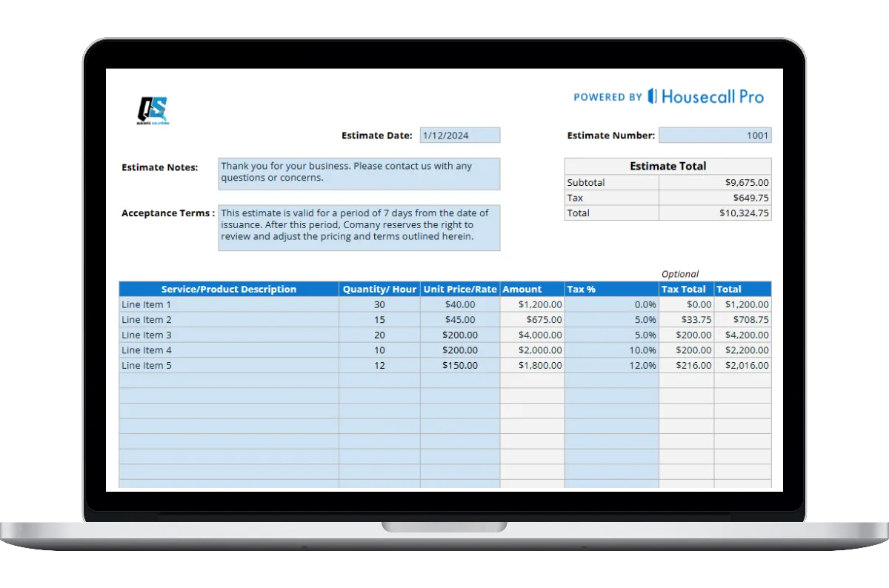Image resolution: width=889 pixels, height=588 pixels.
Task: Click quantity cell 20 for Line Item 3
Action: [x=379, y=335]
